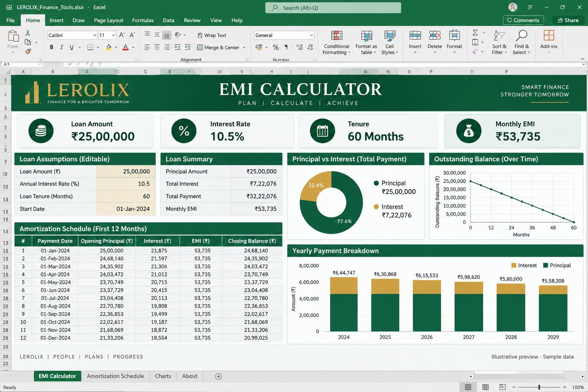Click the Find & Select magnifier icon

[521, 36]
